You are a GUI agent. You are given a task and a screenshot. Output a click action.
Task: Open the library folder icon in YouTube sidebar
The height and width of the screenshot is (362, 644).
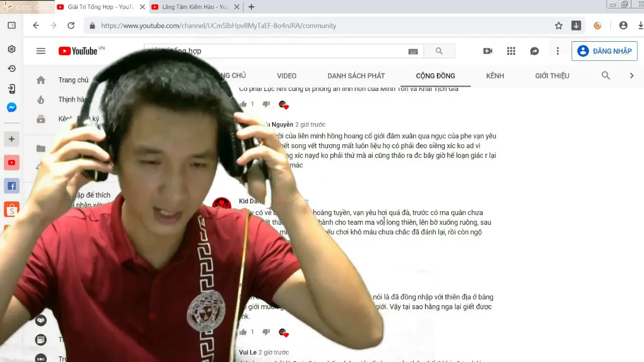click(x=41, y=148)
